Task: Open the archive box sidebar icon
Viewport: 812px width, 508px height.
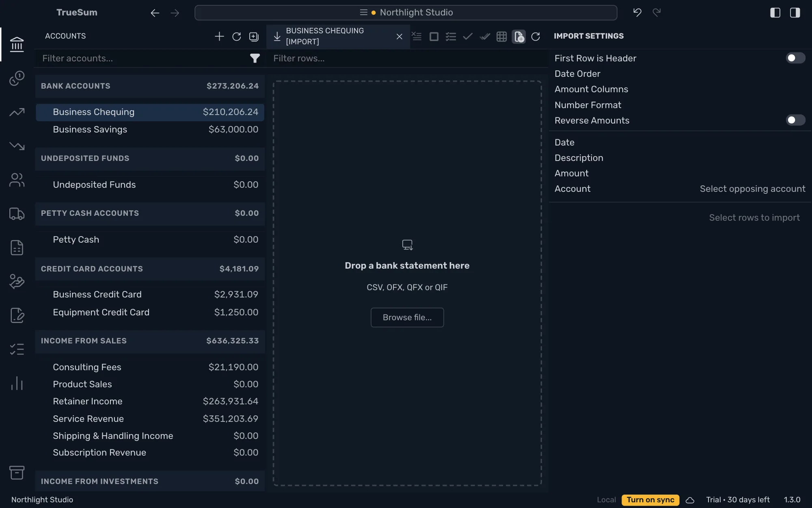Action: 17,473
